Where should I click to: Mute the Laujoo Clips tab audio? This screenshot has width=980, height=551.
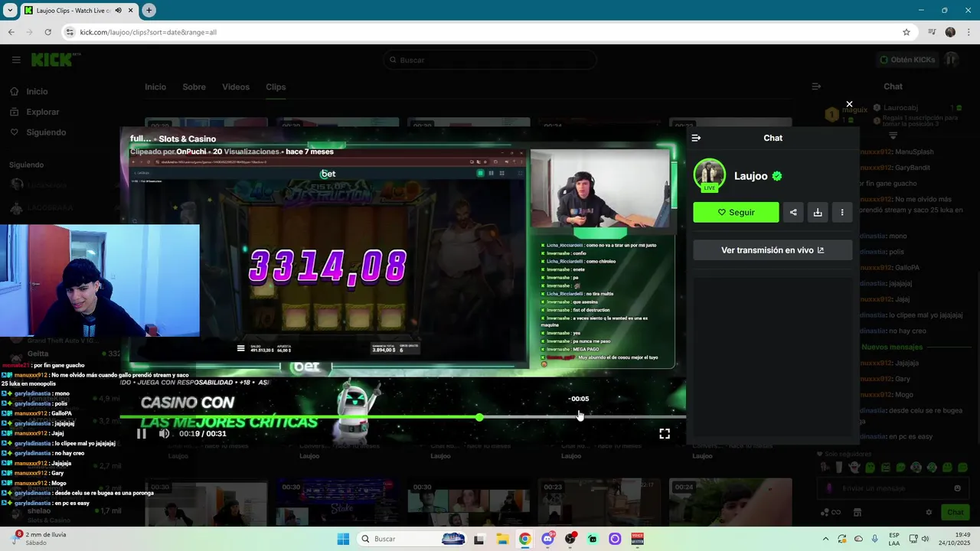[x=117, y=11]
